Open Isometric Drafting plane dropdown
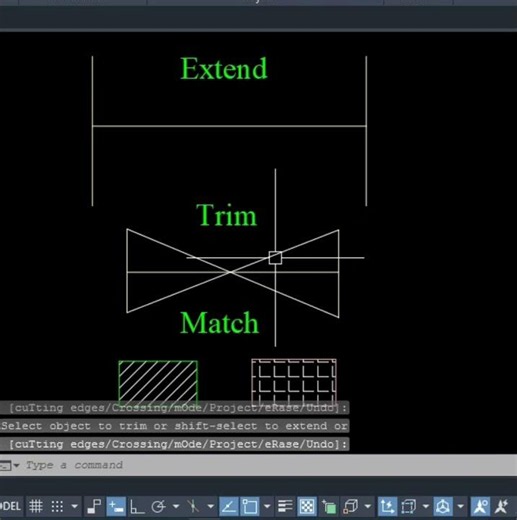 [211, 507]
